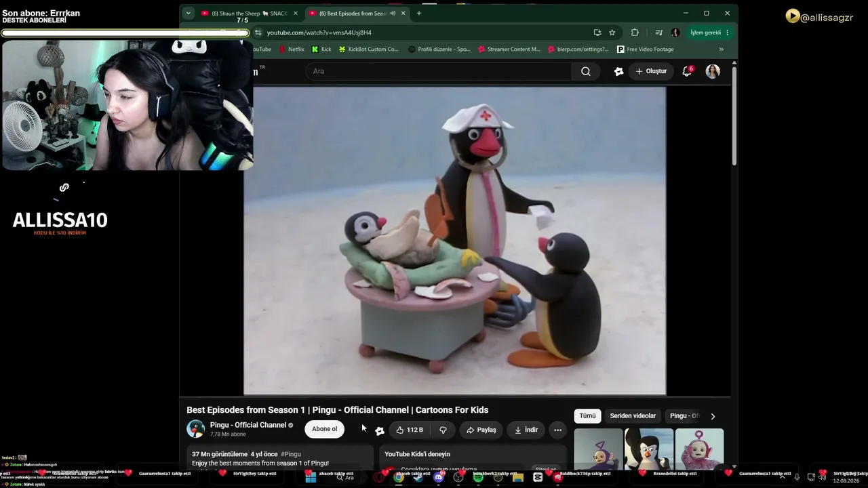Select the Pingu - Of... filter chip
Image resolution: width=868 pixels, height=488 pixels.
tap(684, 416)
